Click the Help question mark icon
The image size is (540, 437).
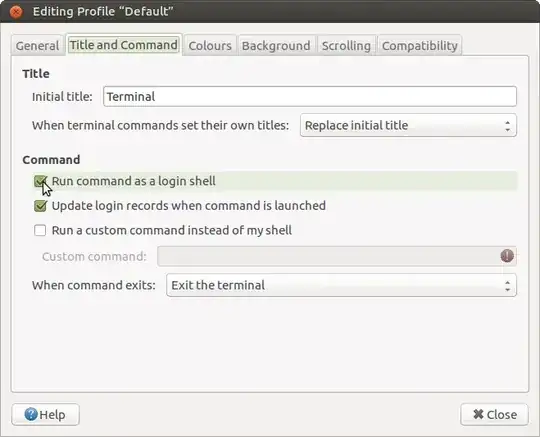pos(31,414)
